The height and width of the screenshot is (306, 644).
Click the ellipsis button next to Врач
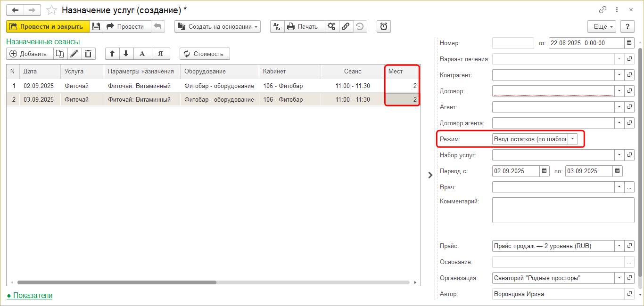(629, 187)
